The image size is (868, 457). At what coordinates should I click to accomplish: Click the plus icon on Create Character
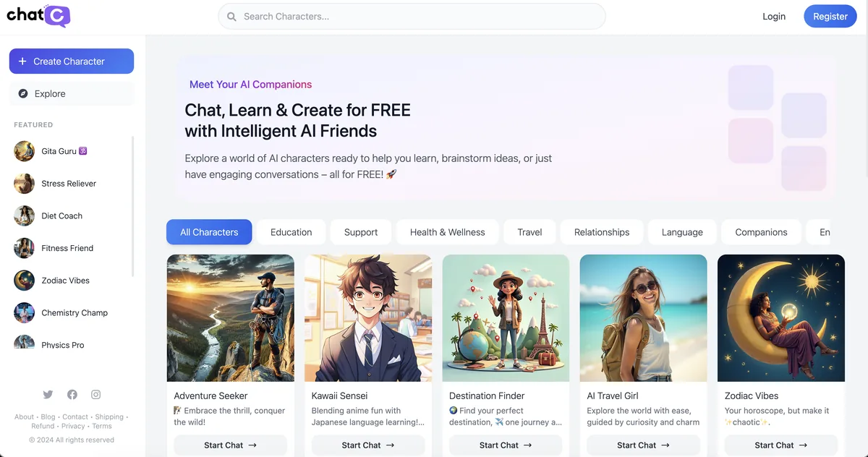tap(22, 61)
